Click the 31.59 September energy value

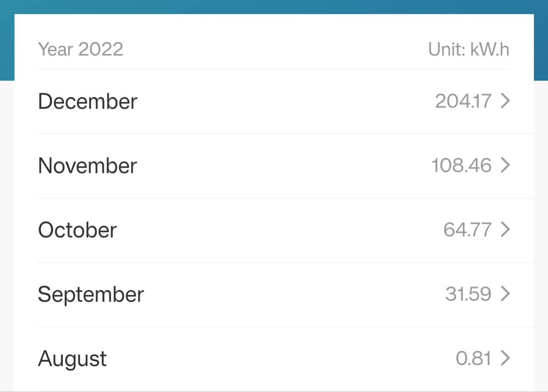[468, 294]
